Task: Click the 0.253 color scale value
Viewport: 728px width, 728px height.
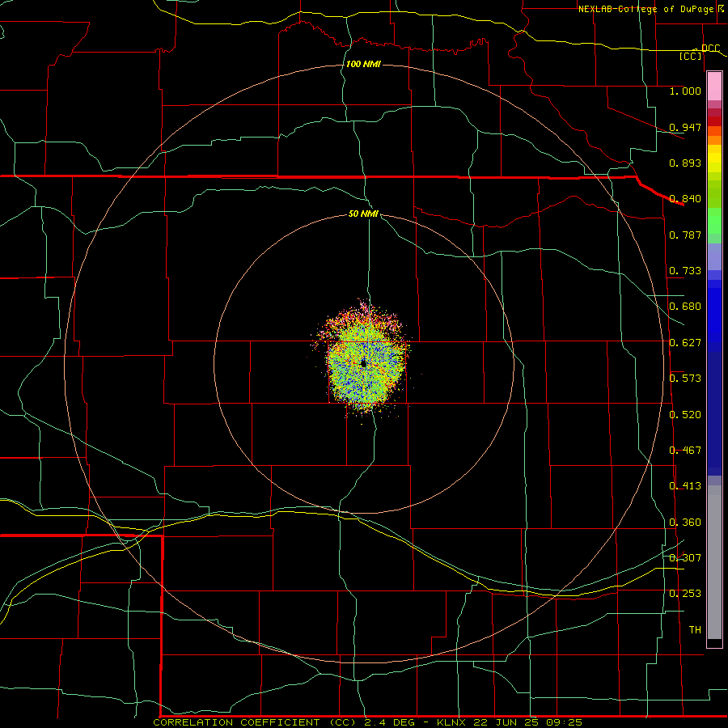Action: [x=685, y=594]
